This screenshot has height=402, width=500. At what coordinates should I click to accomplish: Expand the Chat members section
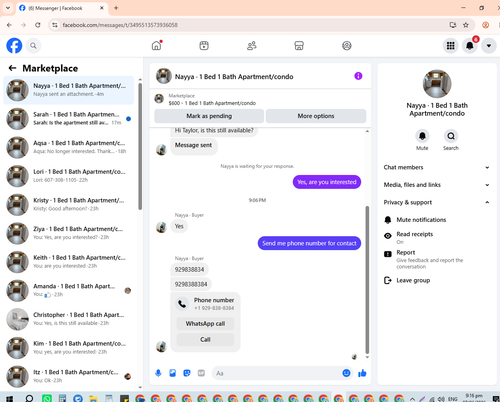[x=436, y=167]
